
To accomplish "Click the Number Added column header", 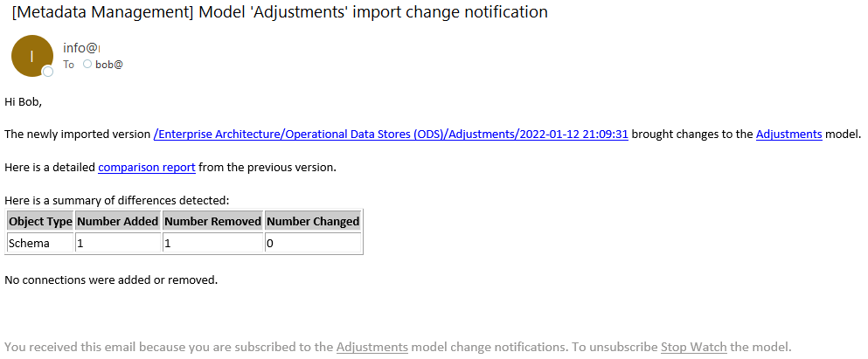I will click(x=118, y=221).
